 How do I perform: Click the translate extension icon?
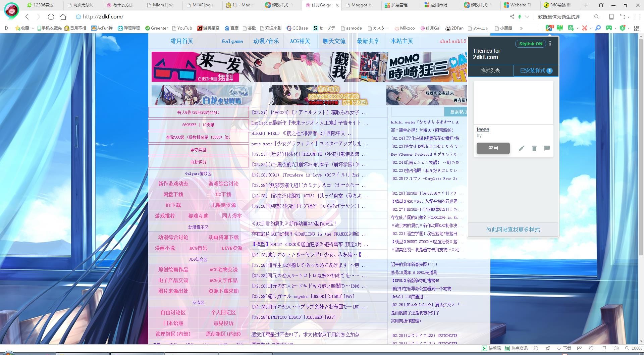click(x=571, y=28)
